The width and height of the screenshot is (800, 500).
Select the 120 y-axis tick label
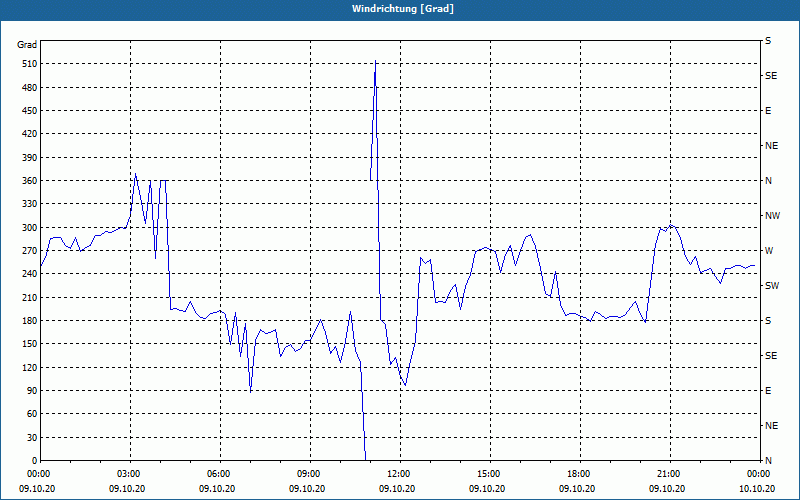30,367
